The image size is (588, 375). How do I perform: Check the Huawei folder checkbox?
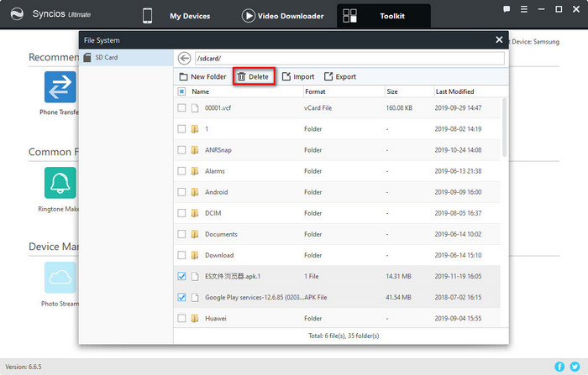point(181,318)
